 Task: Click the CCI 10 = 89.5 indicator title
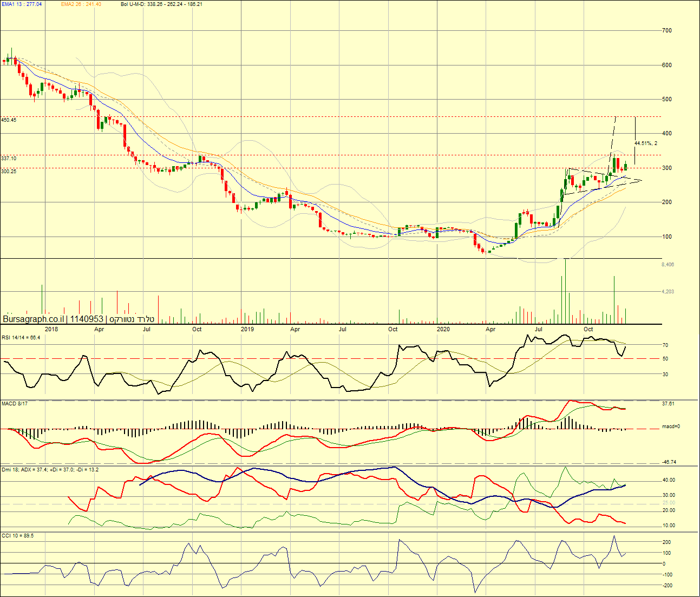pos(17,535)
